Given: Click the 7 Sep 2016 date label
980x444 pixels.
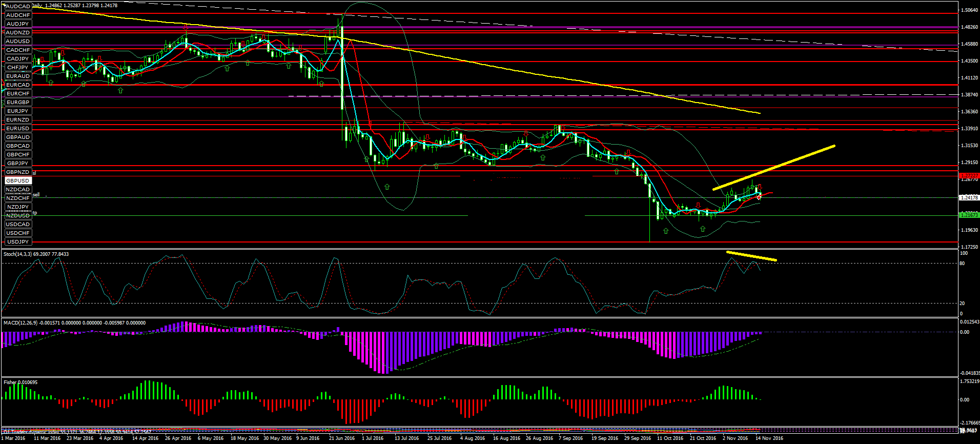Looking at the screenshot, I should [571, 438].
